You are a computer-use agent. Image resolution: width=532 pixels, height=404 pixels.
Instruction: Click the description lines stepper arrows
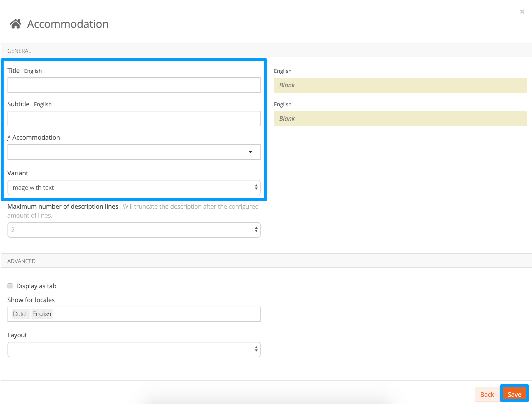tap(256, 230)
